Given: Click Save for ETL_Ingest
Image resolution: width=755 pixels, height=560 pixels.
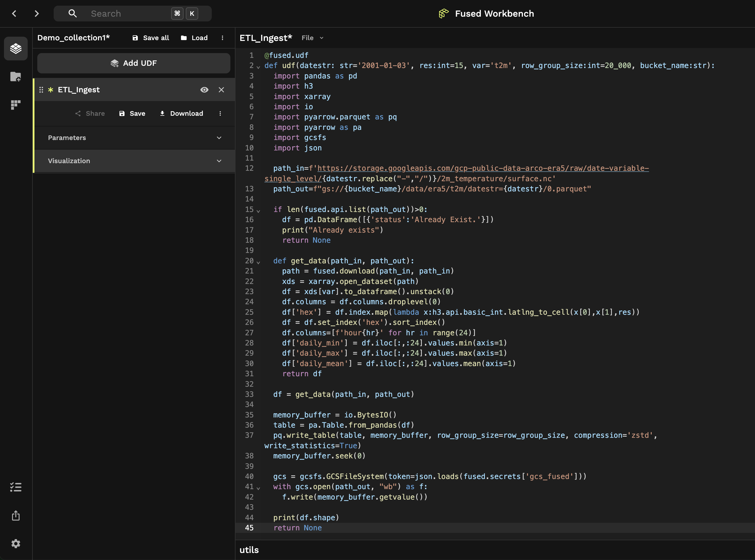Looking at the screenshot, I should click(x=132, y=113).
